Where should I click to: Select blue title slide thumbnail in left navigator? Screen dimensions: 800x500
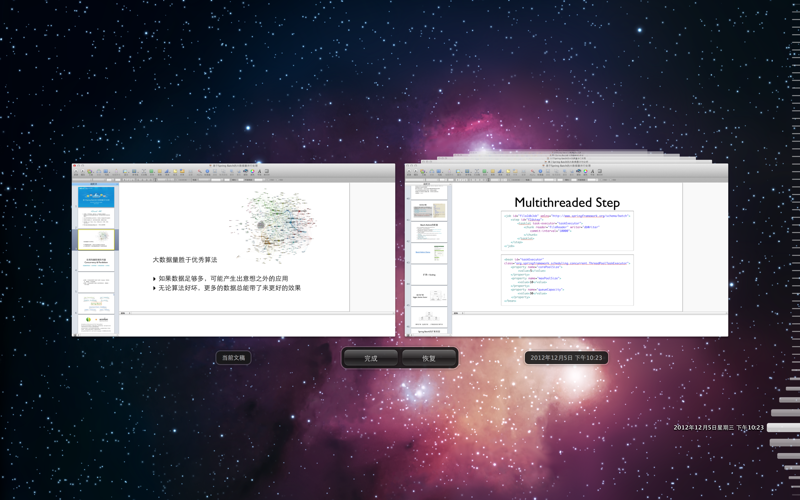97,198
